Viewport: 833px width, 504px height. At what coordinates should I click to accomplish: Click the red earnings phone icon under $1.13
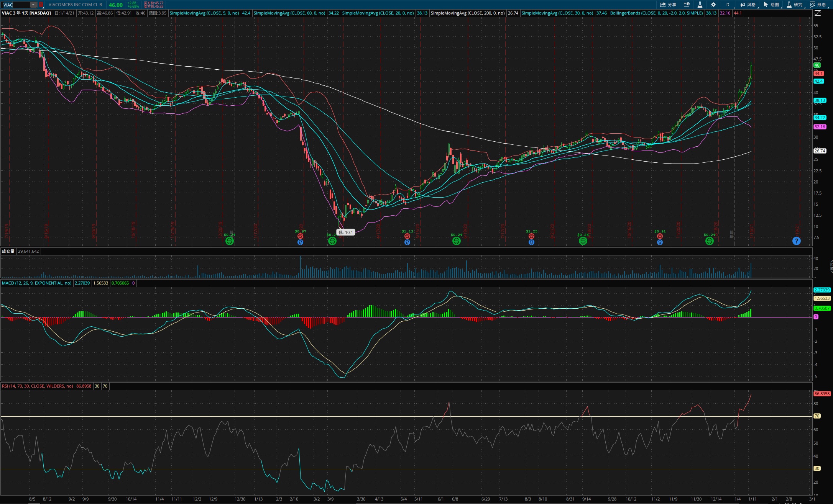(407, 236)
